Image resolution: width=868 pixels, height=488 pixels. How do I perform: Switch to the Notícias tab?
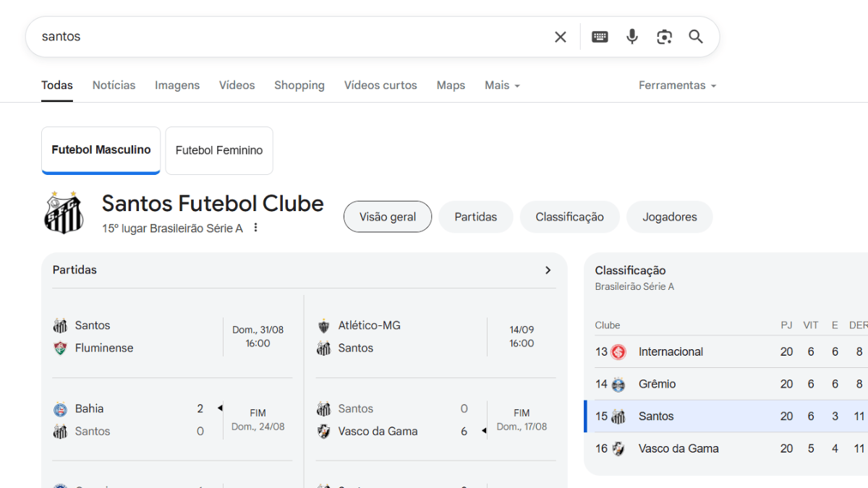click(x=114, y=85)
